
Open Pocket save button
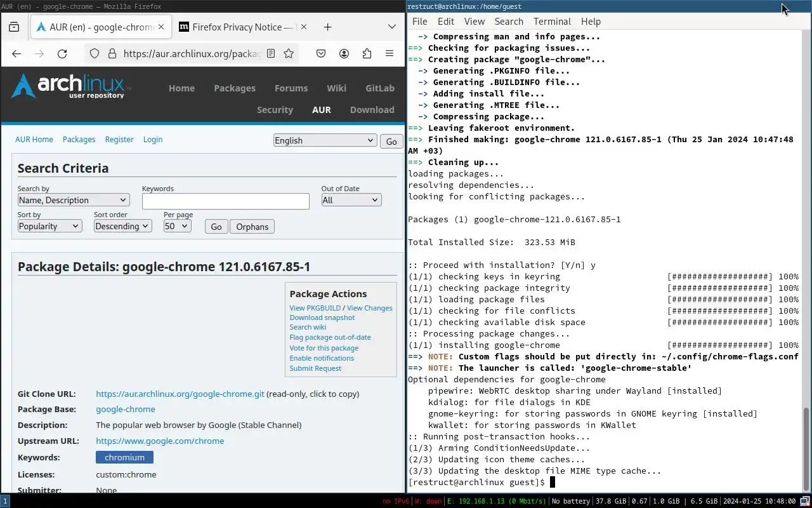(321, 54)
